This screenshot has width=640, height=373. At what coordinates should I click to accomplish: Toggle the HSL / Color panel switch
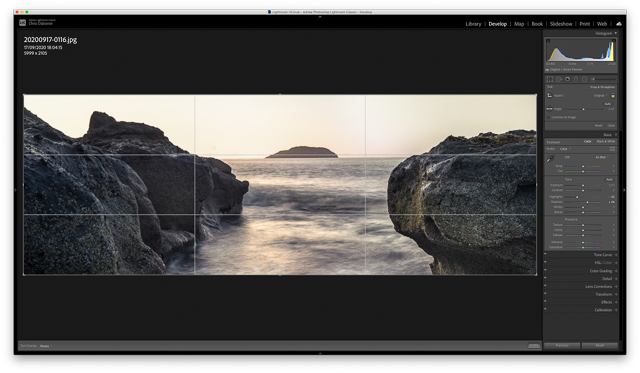(545, 262)
